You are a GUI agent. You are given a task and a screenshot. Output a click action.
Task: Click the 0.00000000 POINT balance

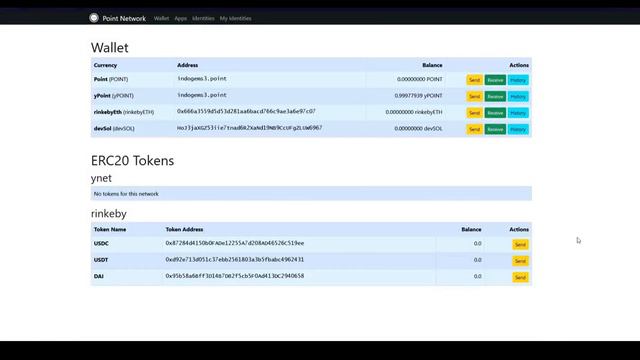tap(420, 79)
